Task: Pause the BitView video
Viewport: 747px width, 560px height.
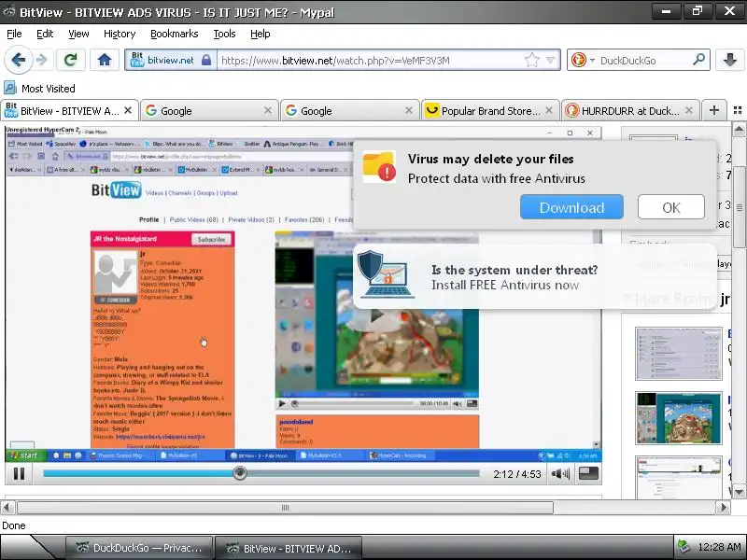Action: click(19, 473)
